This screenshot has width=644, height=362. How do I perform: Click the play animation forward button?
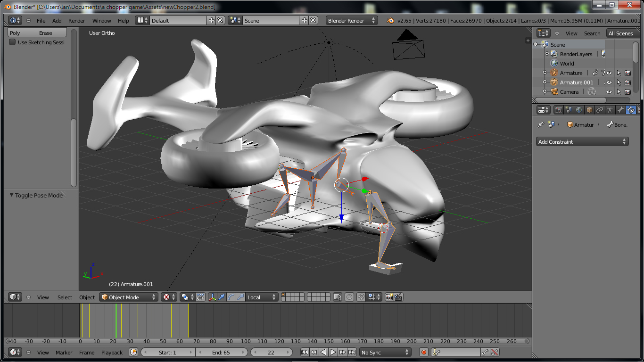[333, 352]
